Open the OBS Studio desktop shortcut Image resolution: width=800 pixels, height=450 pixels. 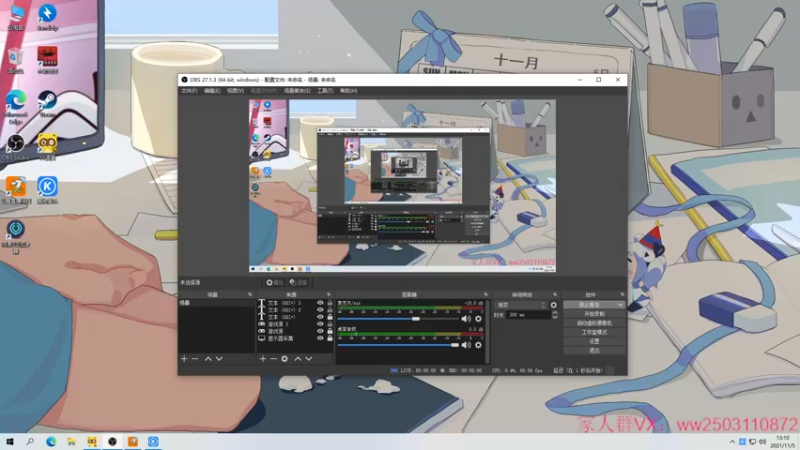point(16,147)
